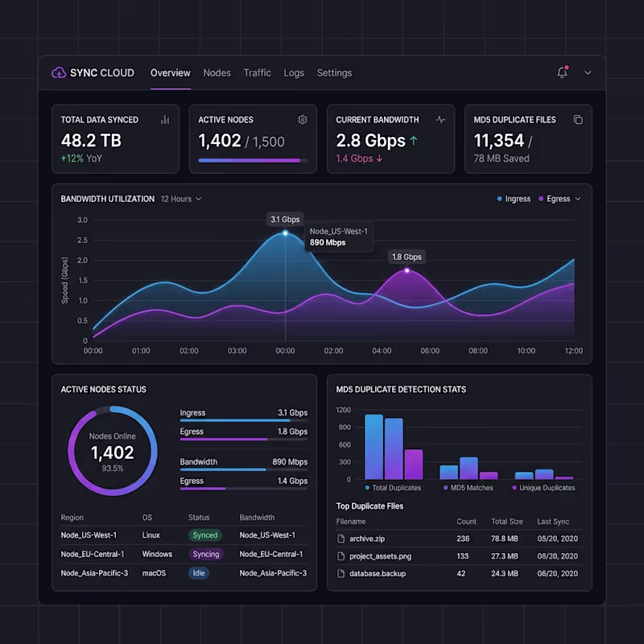Viewport: 644px width, 644px height.
Task: Select Node_US-West-1 in the Region column
Action: click(x=89, y=535)
